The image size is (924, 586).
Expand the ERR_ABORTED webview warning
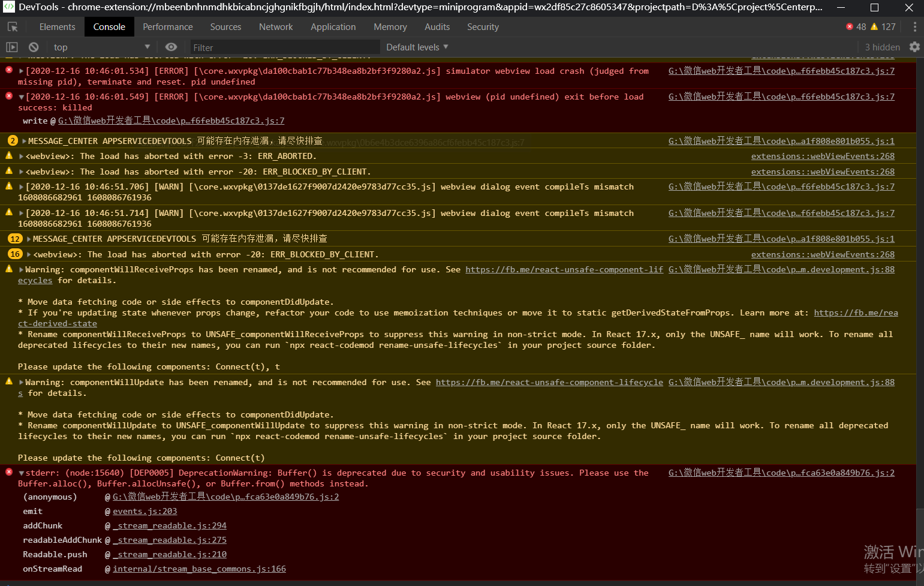click(22, 156)
